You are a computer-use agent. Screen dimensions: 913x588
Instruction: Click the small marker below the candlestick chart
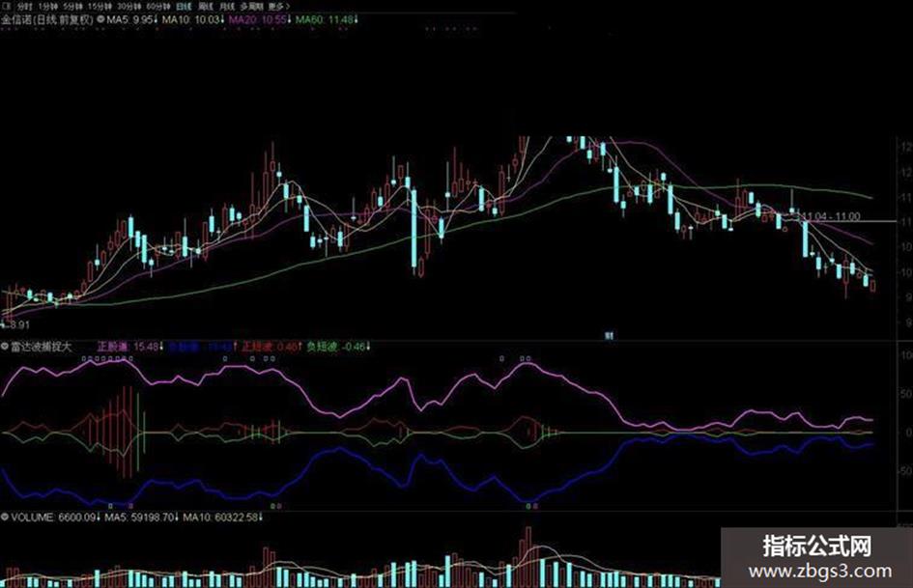(609, 335)
